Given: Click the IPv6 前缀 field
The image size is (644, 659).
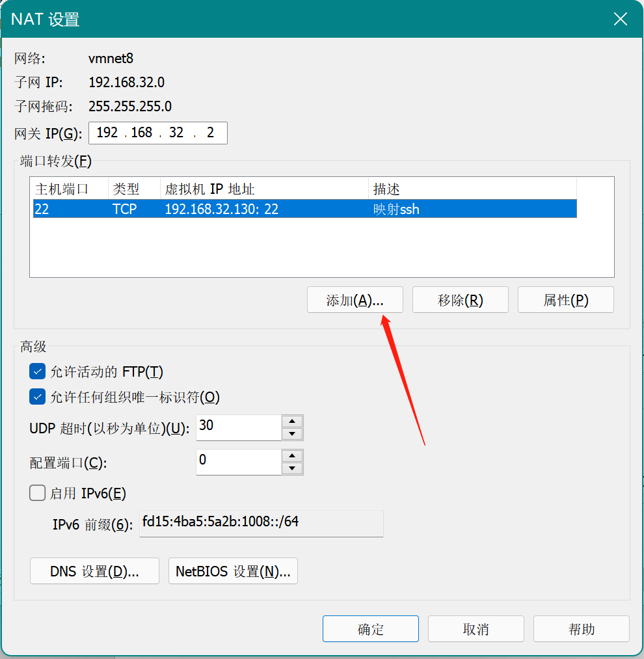Looking at the screenshot, I should [262, 524].
